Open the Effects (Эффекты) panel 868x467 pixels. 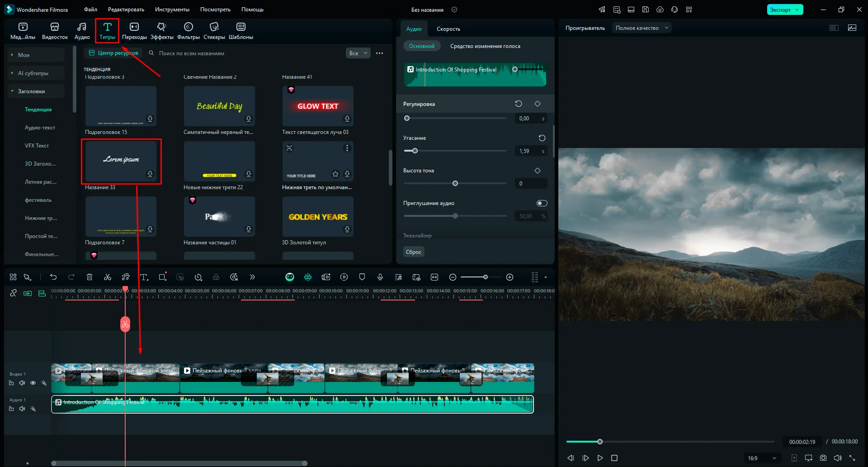161,31
